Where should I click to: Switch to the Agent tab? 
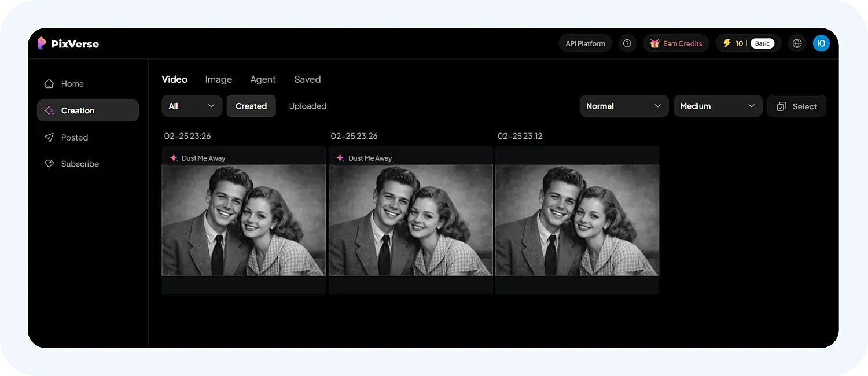[x=263, y=80]
